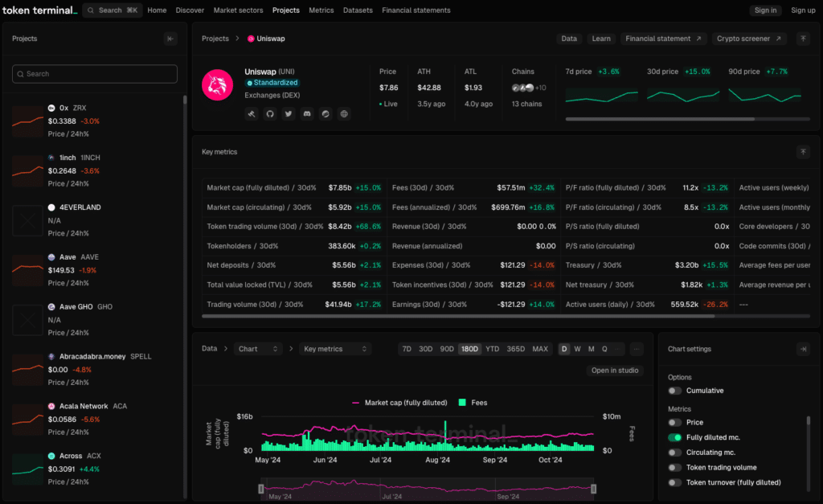Screen dimensions: 823x504
Task: Open Uniswap Discord icon link
Action: [x=307, y=114]
